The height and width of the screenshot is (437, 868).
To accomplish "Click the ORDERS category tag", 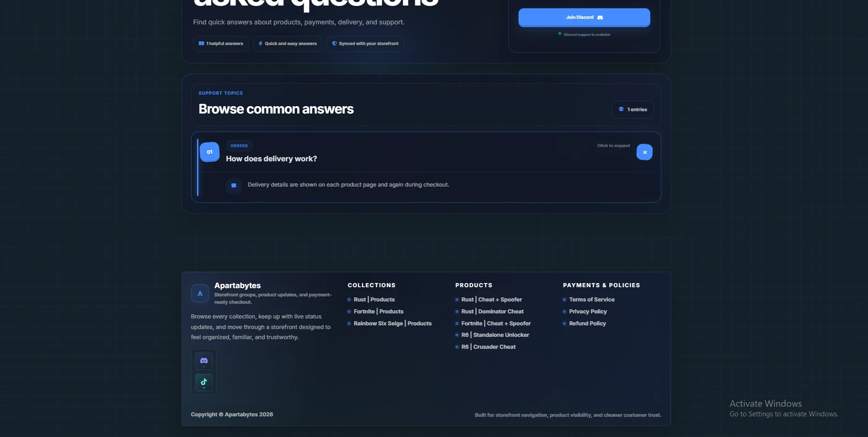I will pos(239,146).
